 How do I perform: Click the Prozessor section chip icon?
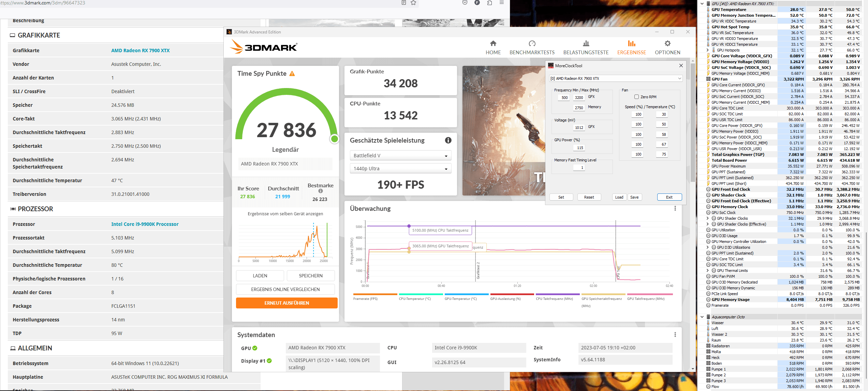[13, 209]
